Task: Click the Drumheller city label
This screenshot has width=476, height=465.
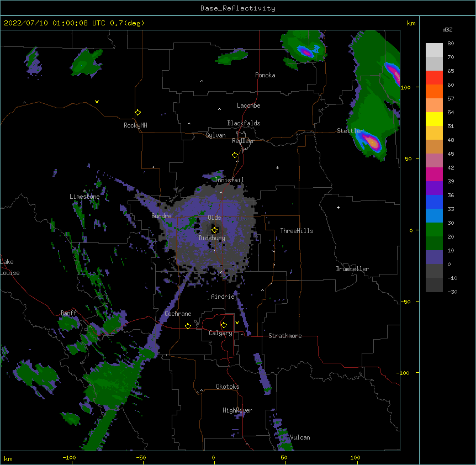Action: [x=352, y=269]
